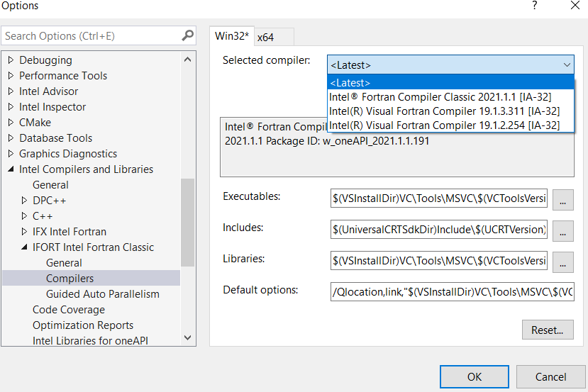Click the Libraries path field
588x392 pixels.
pos(439,260)
